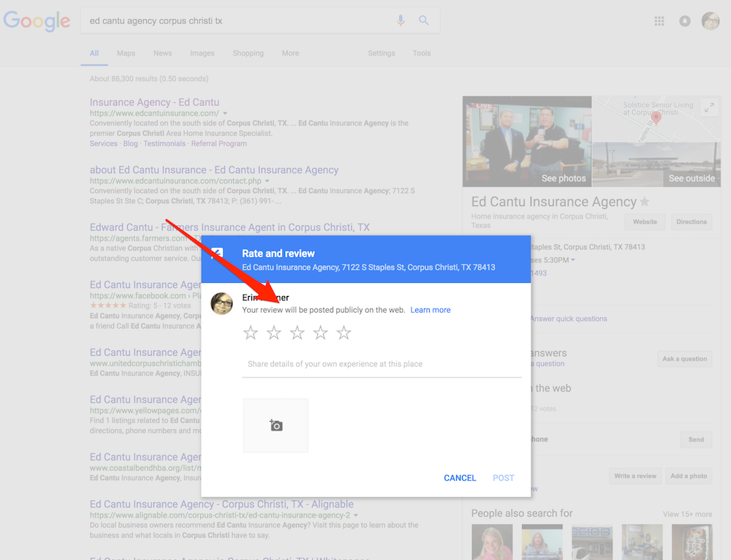Click Ed Cantu Insurance Agency unitedcorpuschristichamber result title
Screen dimensions: 731x560
click(145, 352)
